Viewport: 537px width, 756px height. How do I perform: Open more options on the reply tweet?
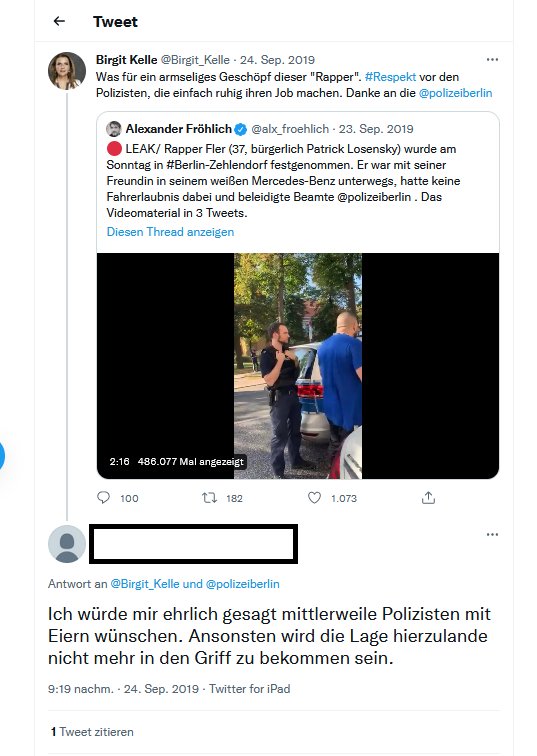tap(492, 535)
